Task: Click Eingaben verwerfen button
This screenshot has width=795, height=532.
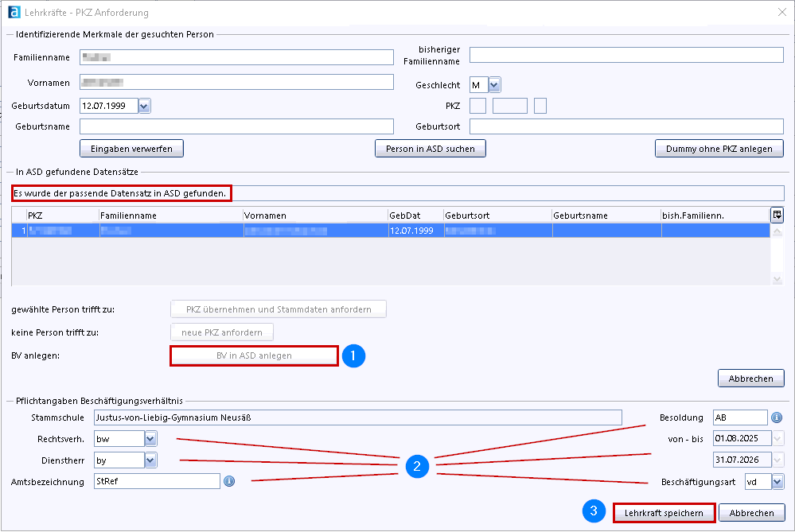Action: coord(131,149)
